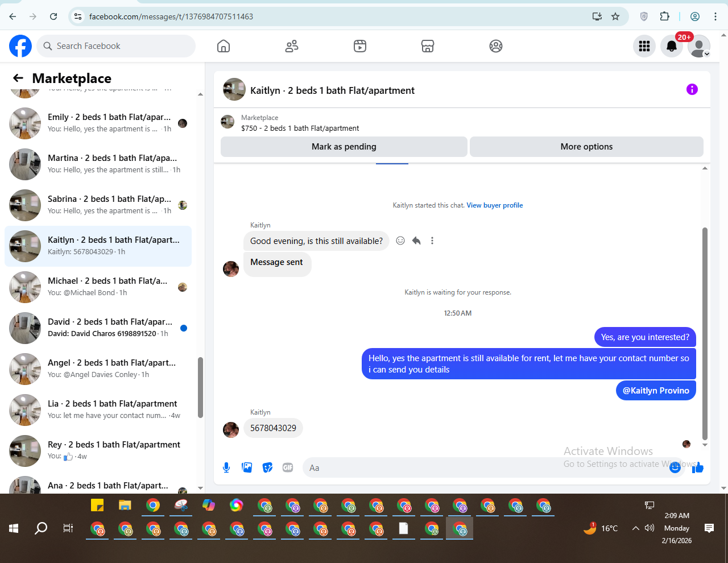Record a voice clip with microphone icon
Image resolution: width=728 pixels, height=563 pixels.
(x=226, y=467)
